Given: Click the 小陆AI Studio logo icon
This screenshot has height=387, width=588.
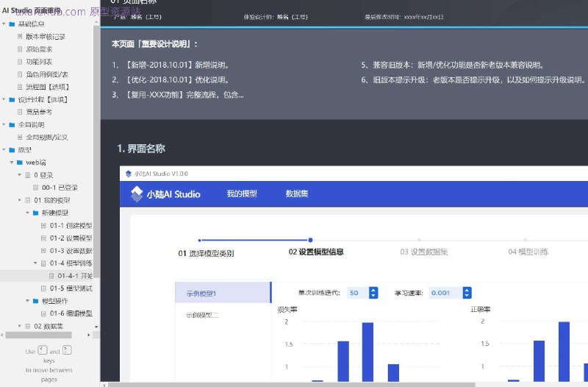Looking at the screenshot, I should (x=137, y=193).
